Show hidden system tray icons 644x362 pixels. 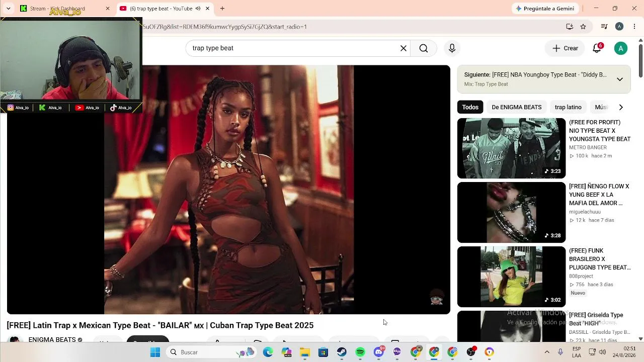(x=547, y=352)
